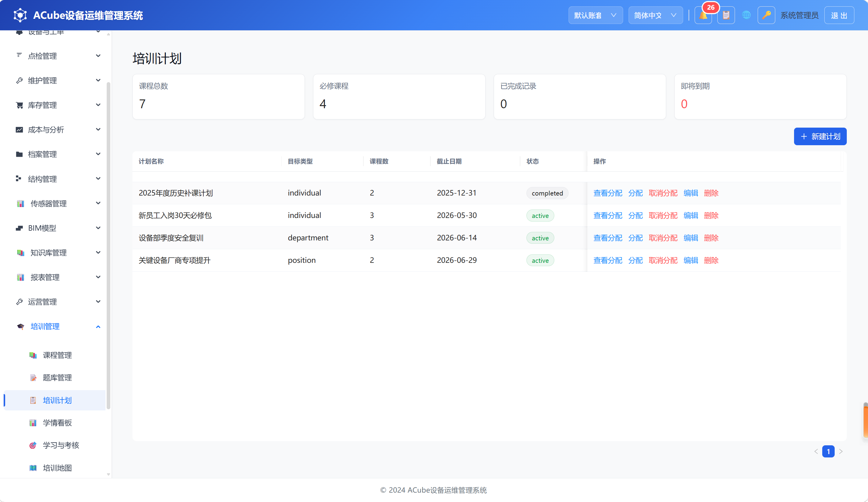The image size is (868, 502).
Task: Click the 库存管理 shopping cart icon
Action: 19,105
